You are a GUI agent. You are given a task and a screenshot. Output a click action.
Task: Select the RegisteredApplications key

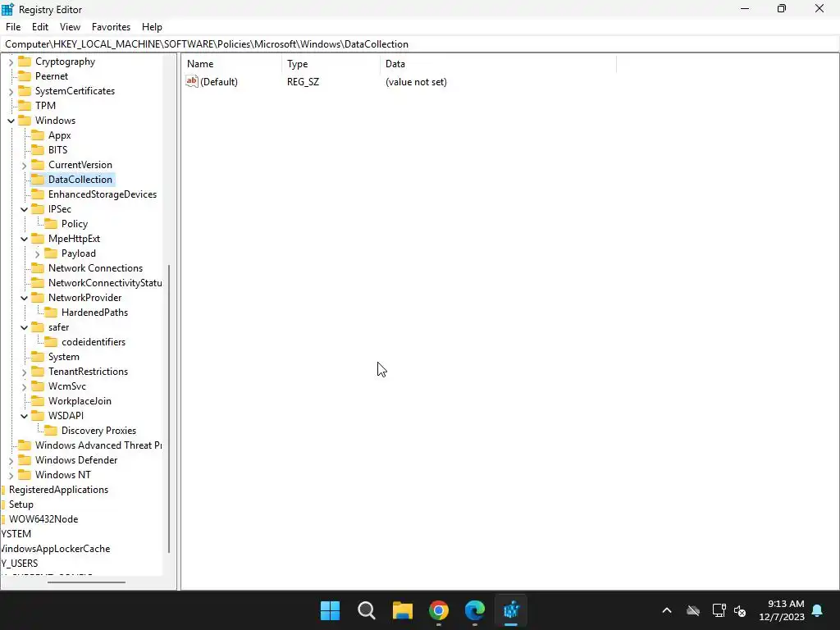[x=58, y=490]
